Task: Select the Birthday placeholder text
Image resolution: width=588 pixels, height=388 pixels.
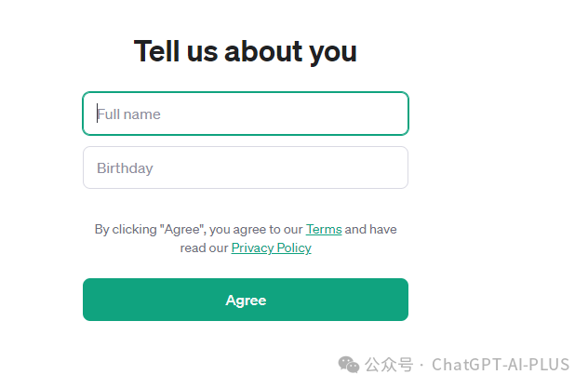Action: pyautogui.click(x=125, y=168)
